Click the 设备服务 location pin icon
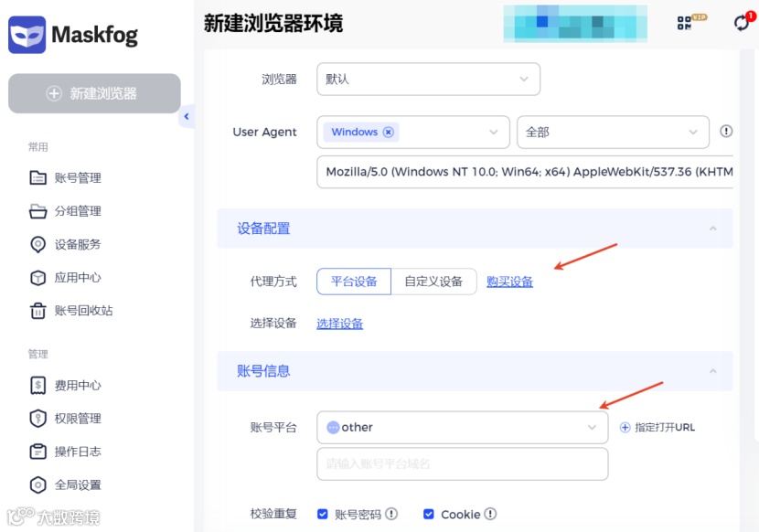The height and width of the screenshot is (532, 759). (37, 244)
